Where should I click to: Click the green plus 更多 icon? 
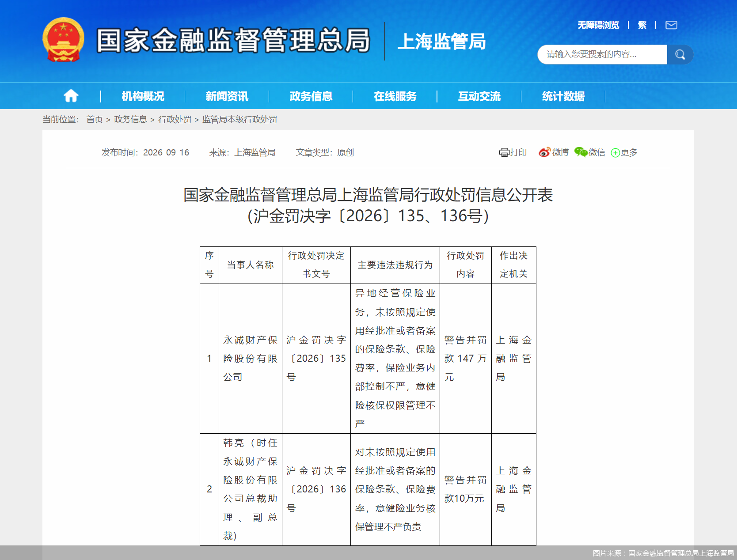[615, 153]
